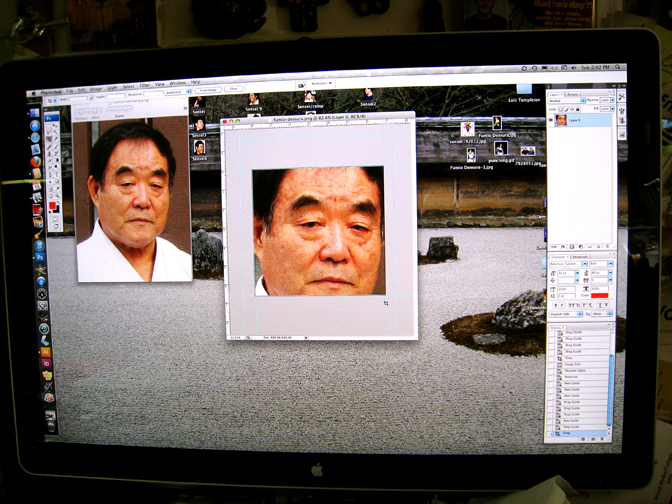
Task: Click the red foreground color swatch
Action: [52, 206]
